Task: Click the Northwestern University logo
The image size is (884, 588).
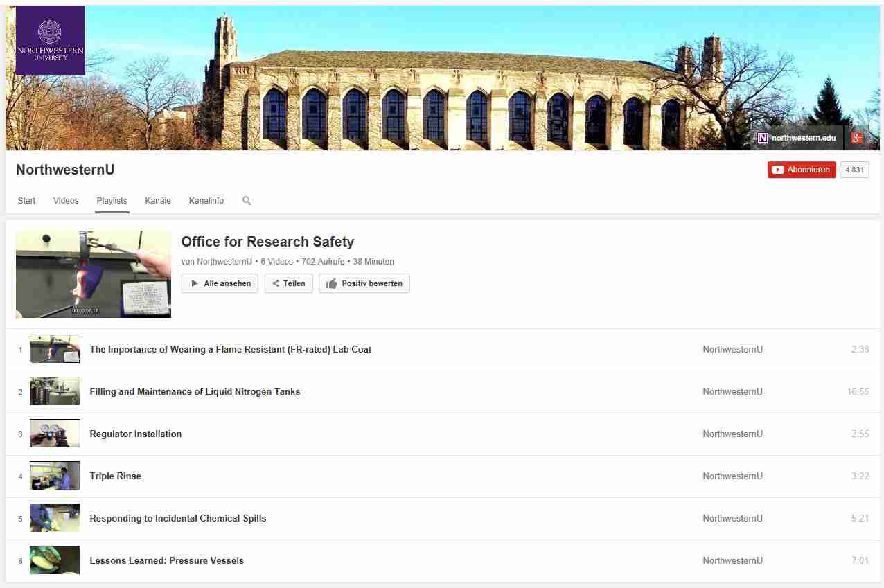Action: 50,40
